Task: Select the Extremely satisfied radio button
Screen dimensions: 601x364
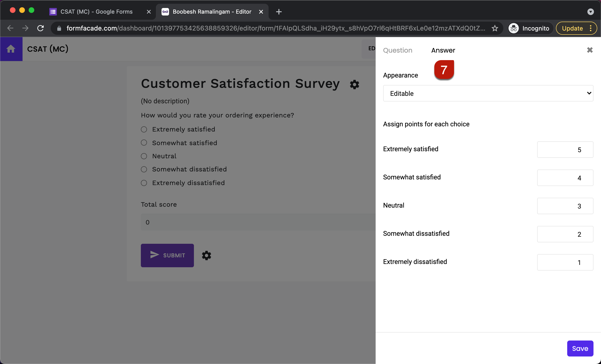Action: [x=144, y=129]
